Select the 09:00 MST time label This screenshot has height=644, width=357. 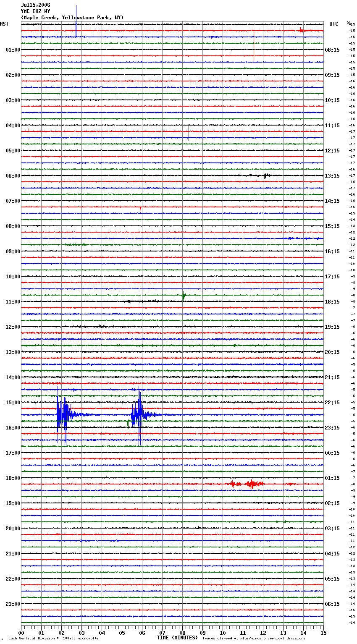[13, 251]
